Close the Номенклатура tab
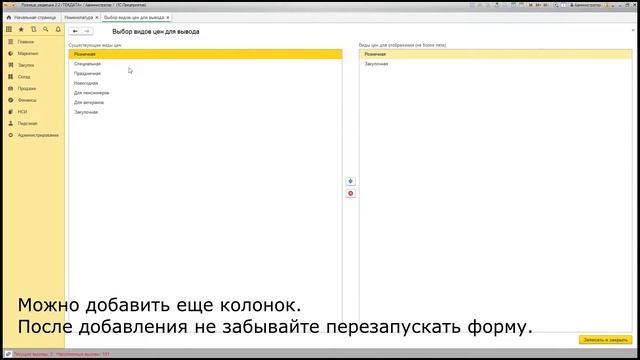Image resolution: width=640 pixels, height=360 pixels. pos(97,18)
